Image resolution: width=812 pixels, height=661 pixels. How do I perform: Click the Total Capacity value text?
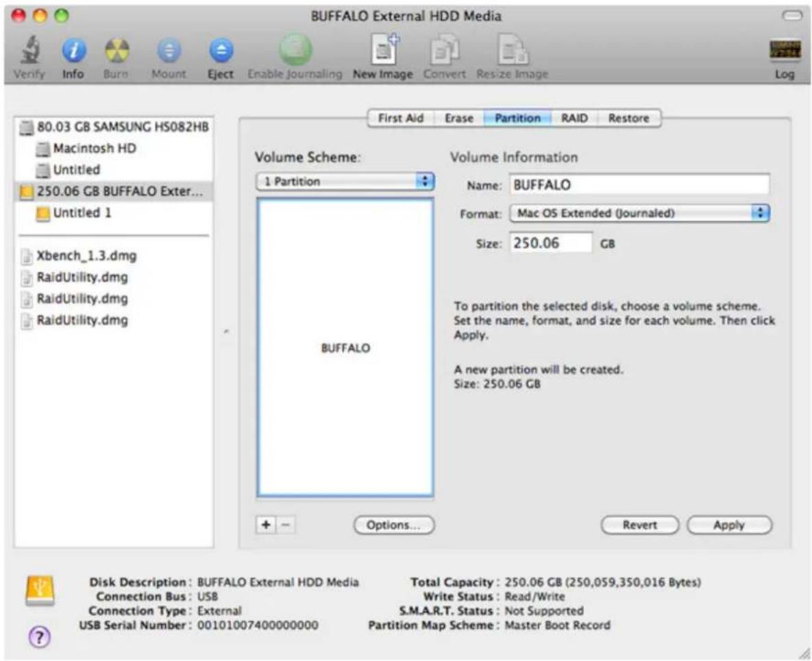[603, 582]
